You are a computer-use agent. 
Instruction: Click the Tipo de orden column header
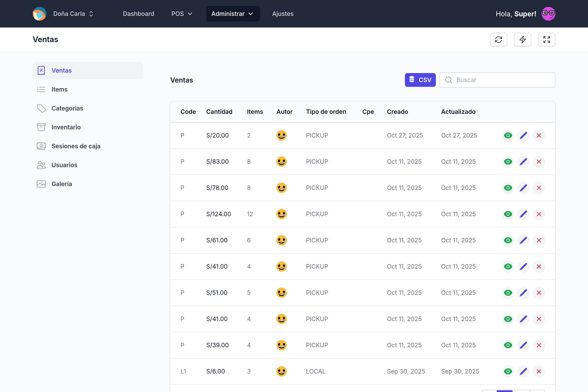(326, 112)
